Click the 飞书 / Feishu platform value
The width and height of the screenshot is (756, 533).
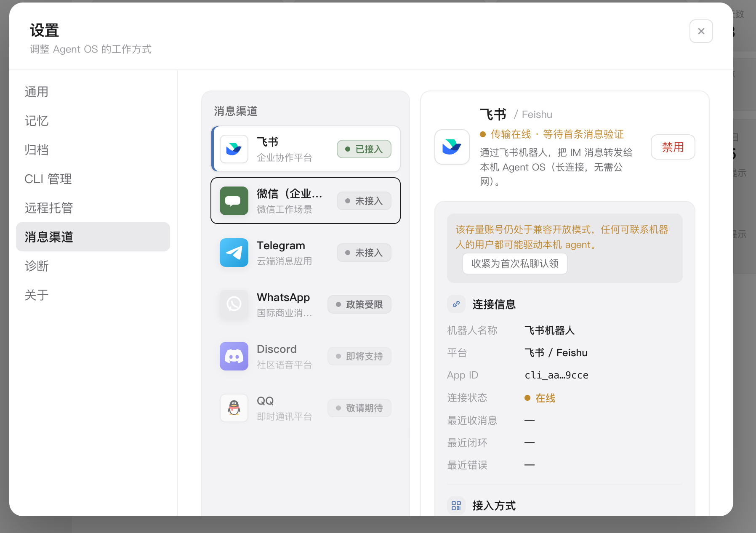556,353
